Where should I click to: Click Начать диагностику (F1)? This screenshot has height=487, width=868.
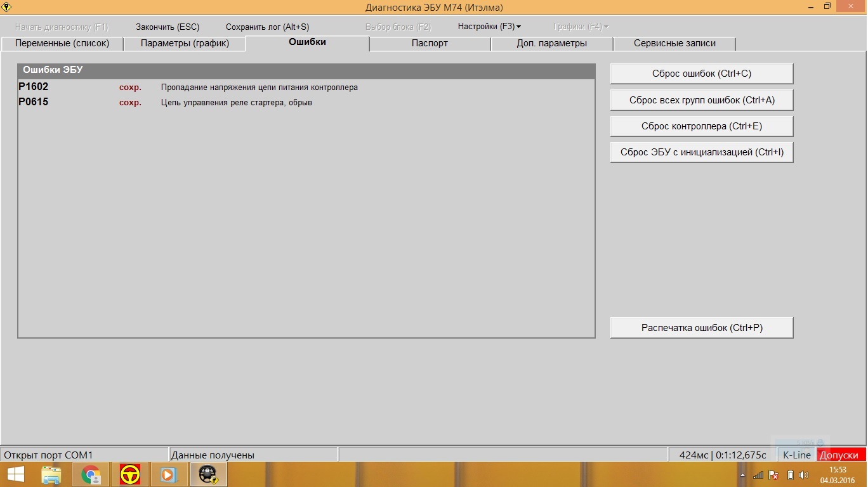[x=62, y=27]
